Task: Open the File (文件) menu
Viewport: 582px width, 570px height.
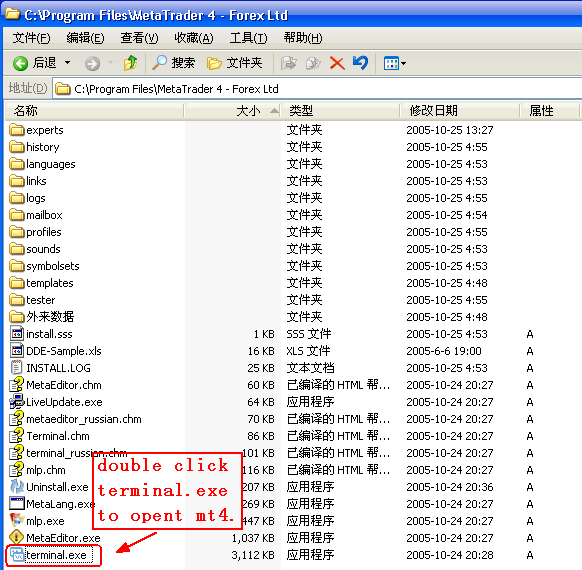Action: point(32,38)
